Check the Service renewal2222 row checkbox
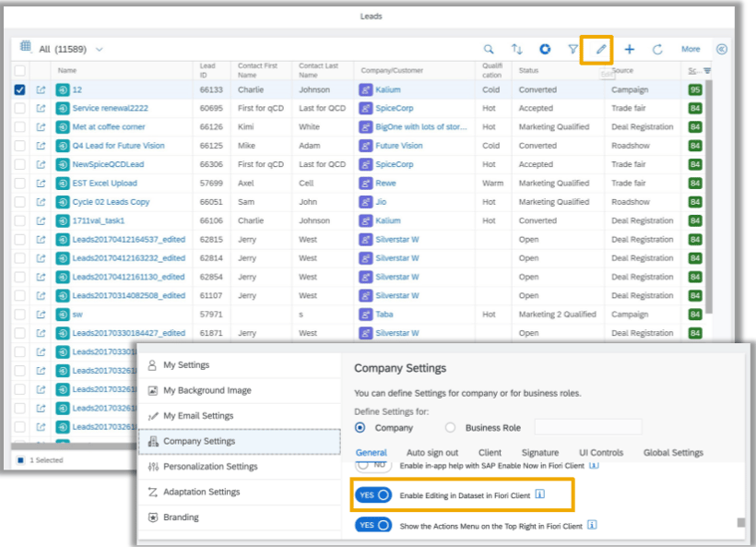 point(19,108)
